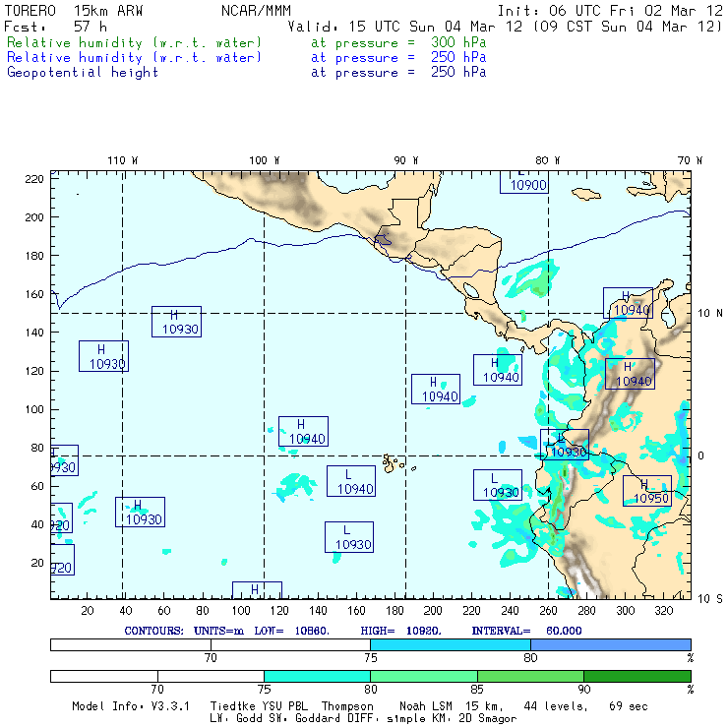Viewport: 728px width, 728px height.
Task: Select the '69 sec' timestep text
Action: click(x=629, y=706)
